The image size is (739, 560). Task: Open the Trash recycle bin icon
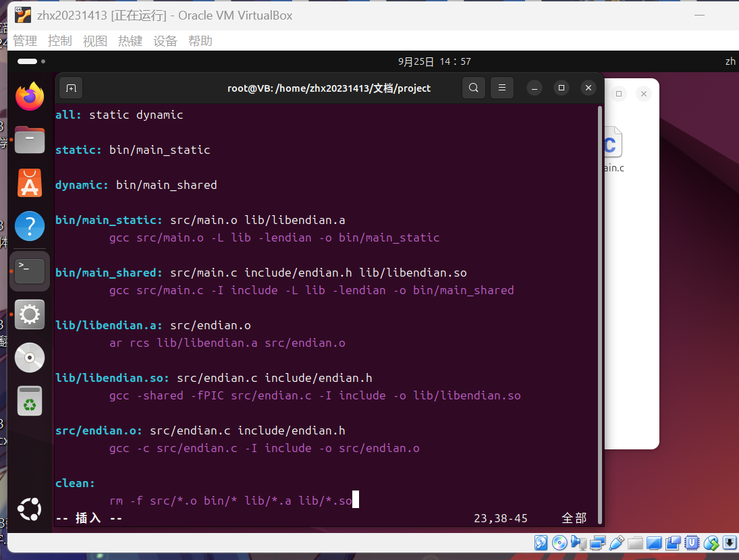(x=30, y=401)
